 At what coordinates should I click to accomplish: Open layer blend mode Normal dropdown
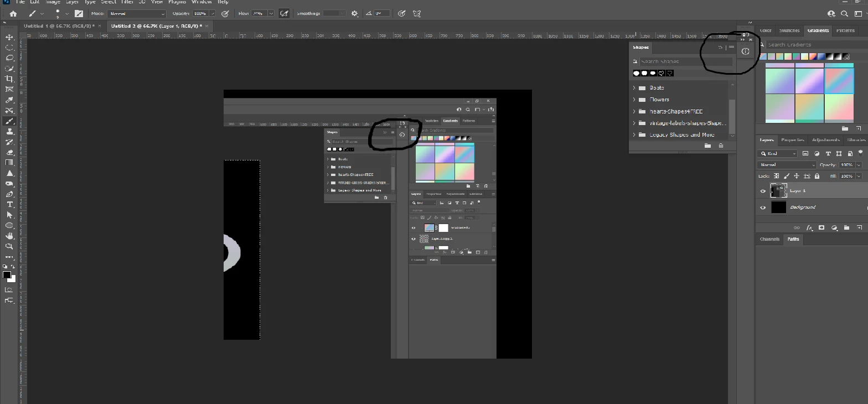[x=787, y=165]
